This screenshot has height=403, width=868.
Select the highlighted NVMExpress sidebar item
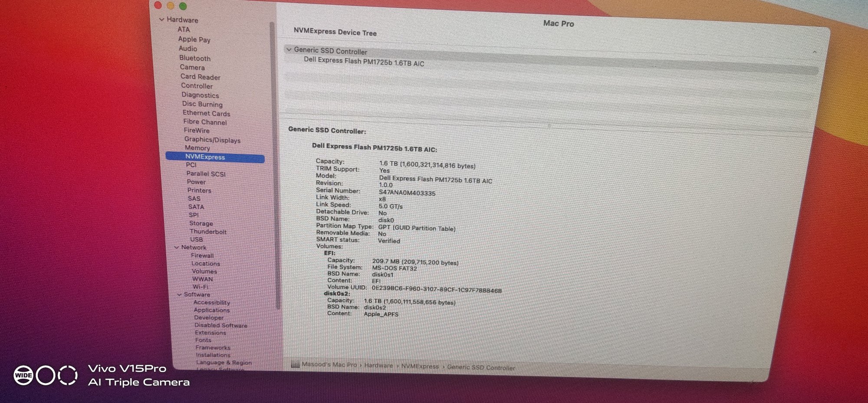pyautogui.click(x=215, y=157)
